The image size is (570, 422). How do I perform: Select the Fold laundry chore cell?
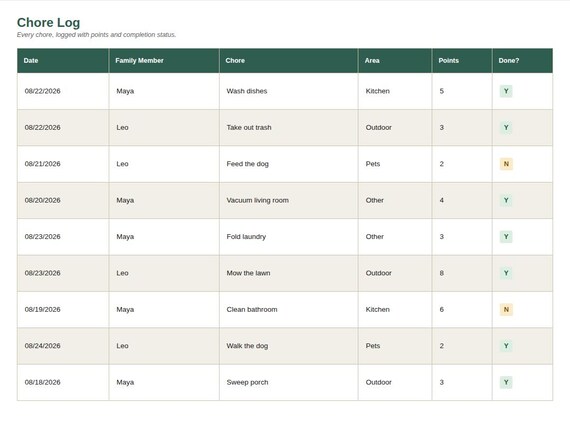click(289, 237)
